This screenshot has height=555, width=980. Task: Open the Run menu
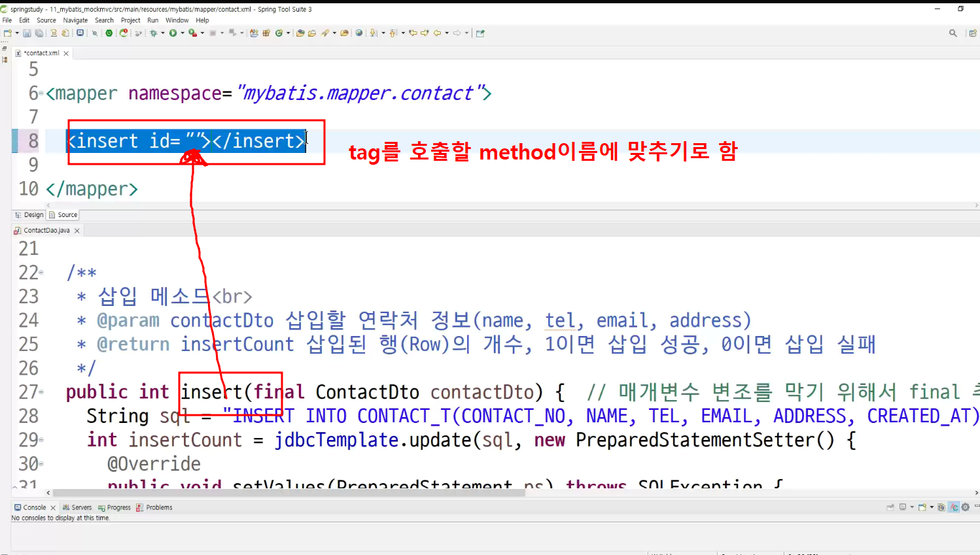[x=153, y=20]
